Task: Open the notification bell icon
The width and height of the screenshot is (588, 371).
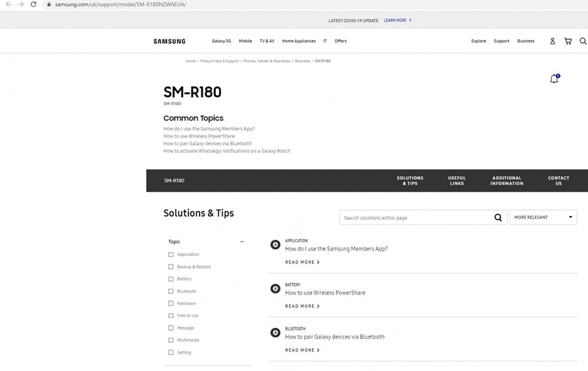Action: pyautogui.click(x=555, y=78)
